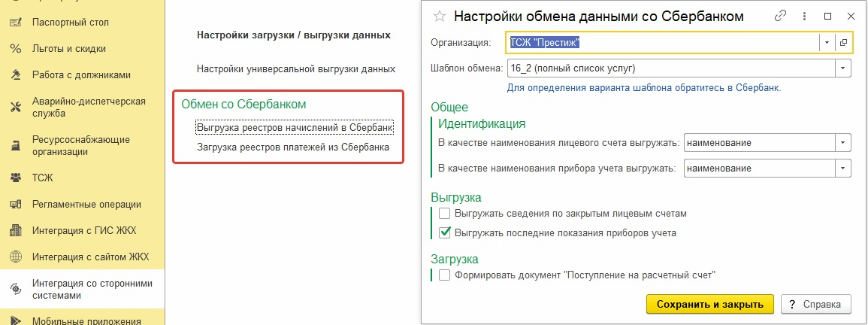The height and width of the screenshot is (325, 868).
Task: Open the Интеграция с ГИС ЖКХ section
Action: coord(83,231)
